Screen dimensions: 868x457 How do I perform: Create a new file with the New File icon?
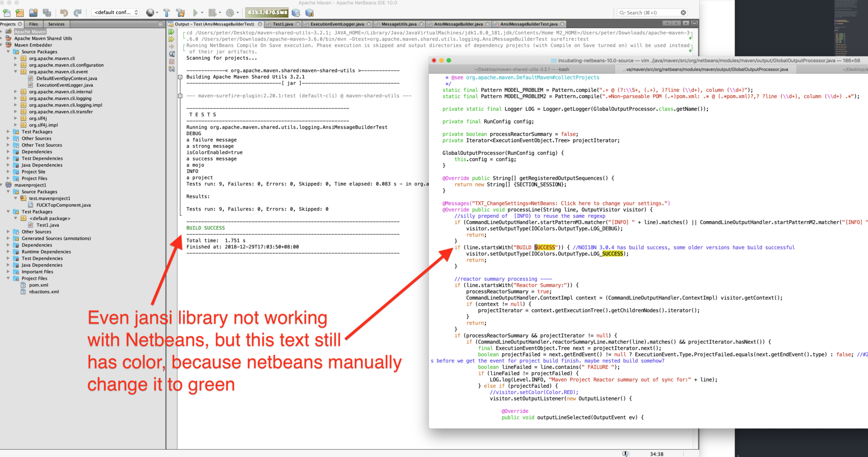click(x=6, y=12)
